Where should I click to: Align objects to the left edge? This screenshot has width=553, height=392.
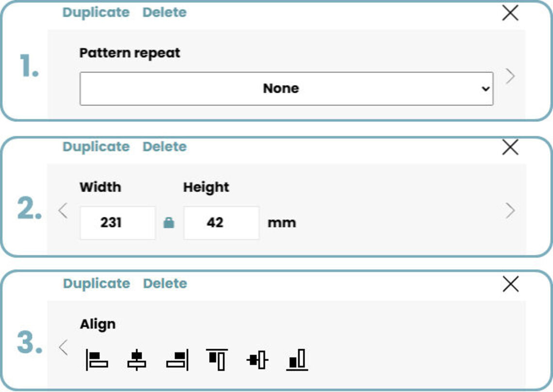click(97, 360)
